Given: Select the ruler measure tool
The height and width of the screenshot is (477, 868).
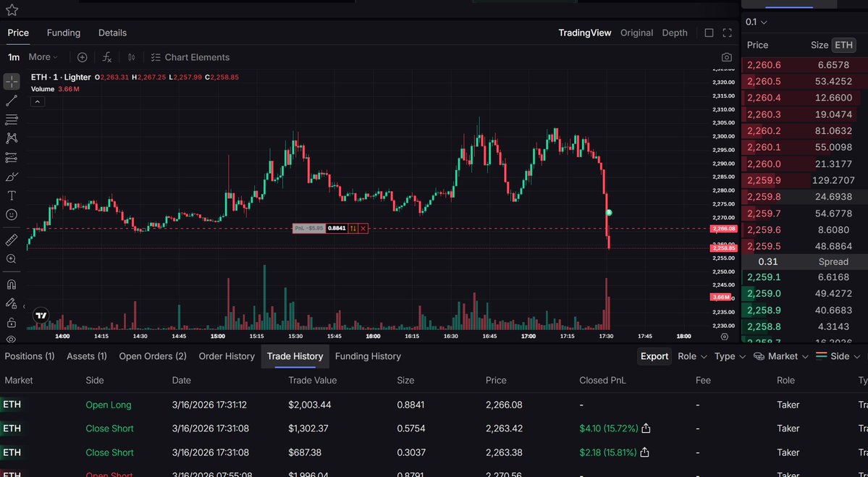Looking at the screenshot, I should (12, 240).
